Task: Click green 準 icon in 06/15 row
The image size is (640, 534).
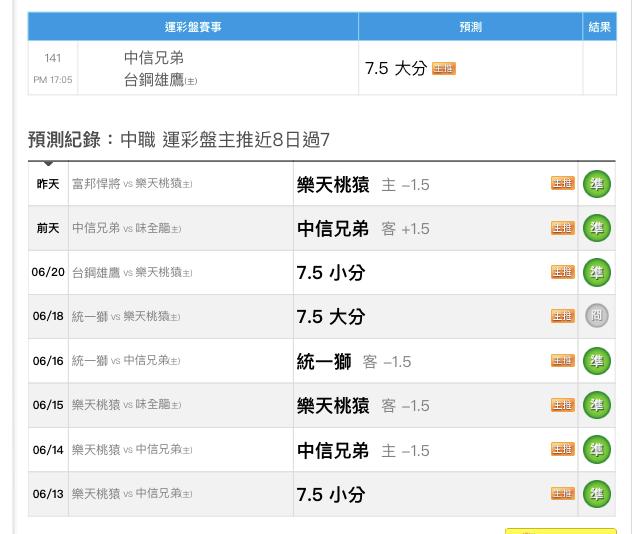Action: (x=596, y=405)
